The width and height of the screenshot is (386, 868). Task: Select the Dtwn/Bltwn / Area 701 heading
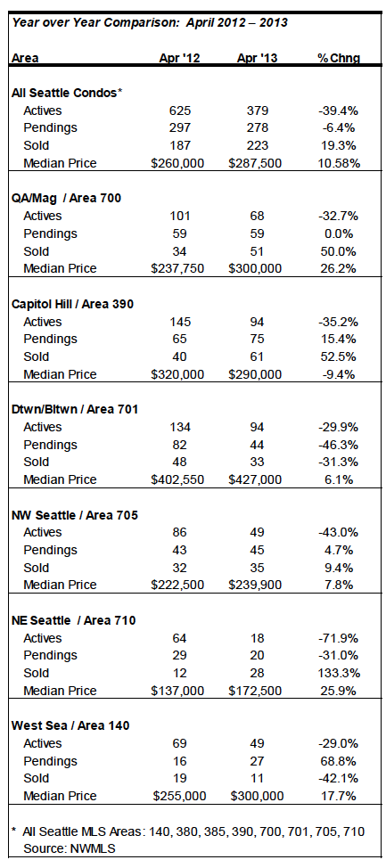pos(75,409)
